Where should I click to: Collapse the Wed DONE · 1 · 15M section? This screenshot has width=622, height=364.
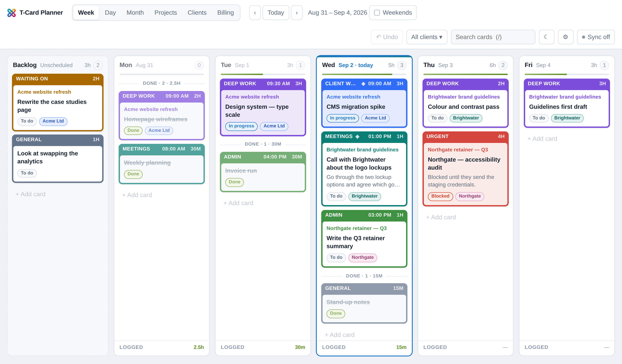click(364, 276)
